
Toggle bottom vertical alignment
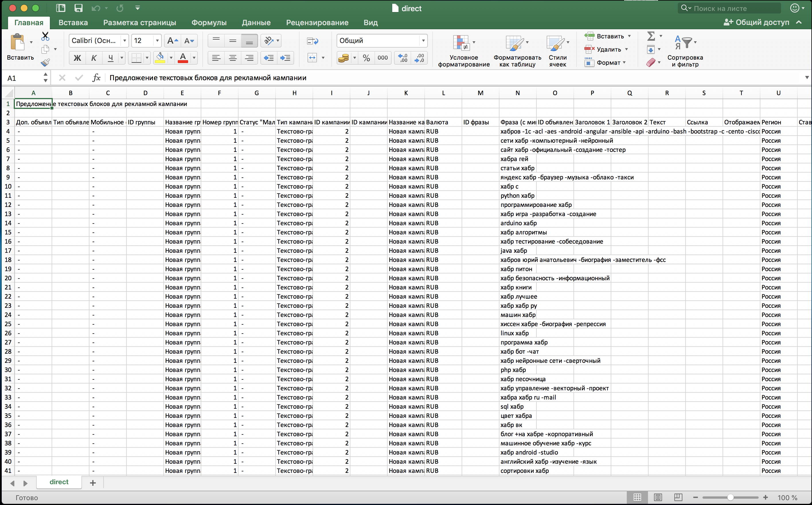click(x=249, y=40)
